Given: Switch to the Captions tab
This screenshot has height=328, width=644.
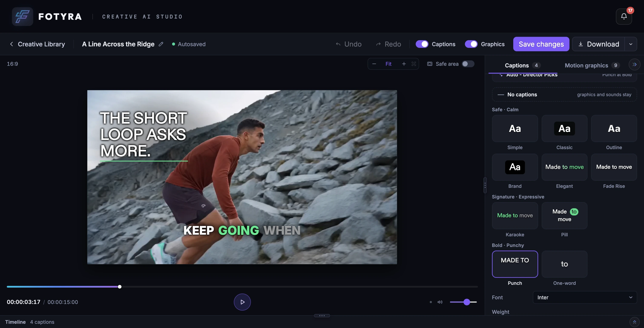Looking at the screenshot, I should click(522, 65).
